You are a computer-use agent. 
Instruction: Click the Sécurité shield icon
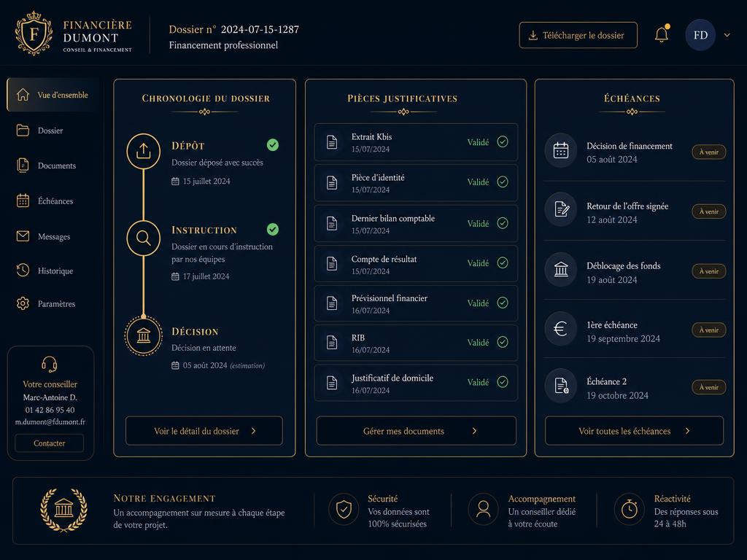(x=344, y=510)
